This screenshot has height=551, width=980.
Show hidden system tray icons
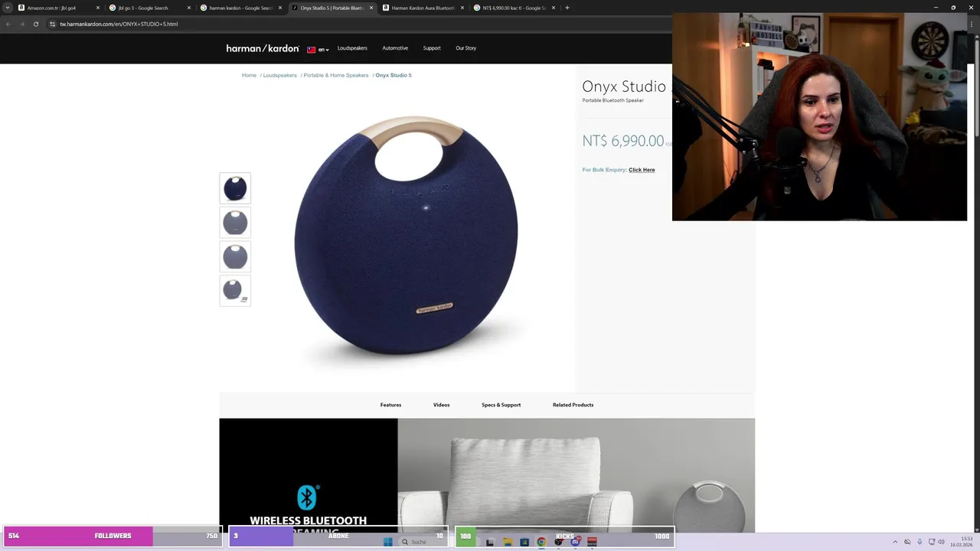894,542
